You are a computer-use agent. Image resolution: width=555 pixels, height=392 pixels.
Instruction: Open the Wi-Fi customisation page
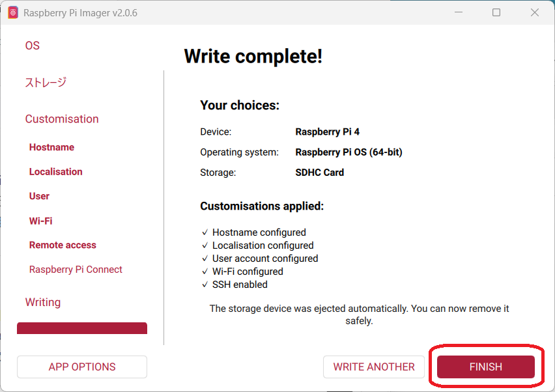coord(40,221)
